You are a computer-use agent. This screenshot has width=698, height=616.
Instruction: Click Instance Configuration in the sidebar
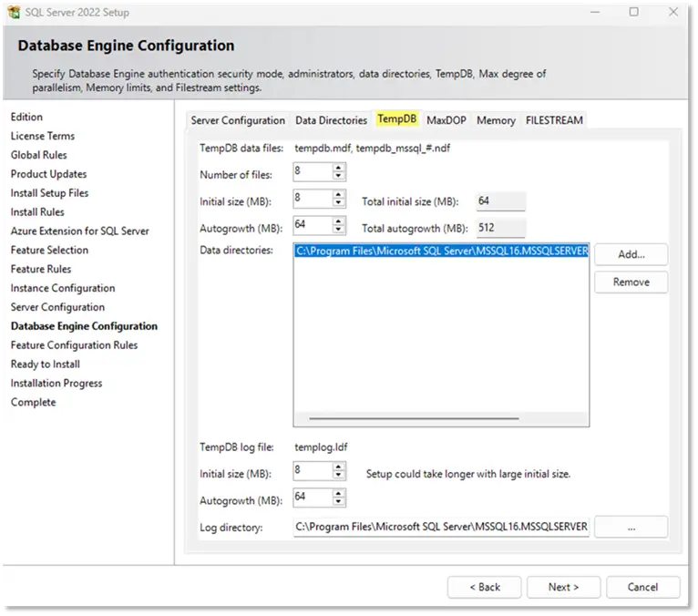pos(63,289)
